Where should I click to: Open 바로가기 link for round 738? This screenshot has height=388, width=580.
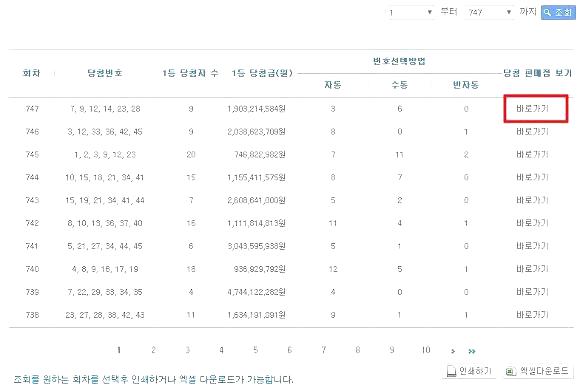[532, 315]
